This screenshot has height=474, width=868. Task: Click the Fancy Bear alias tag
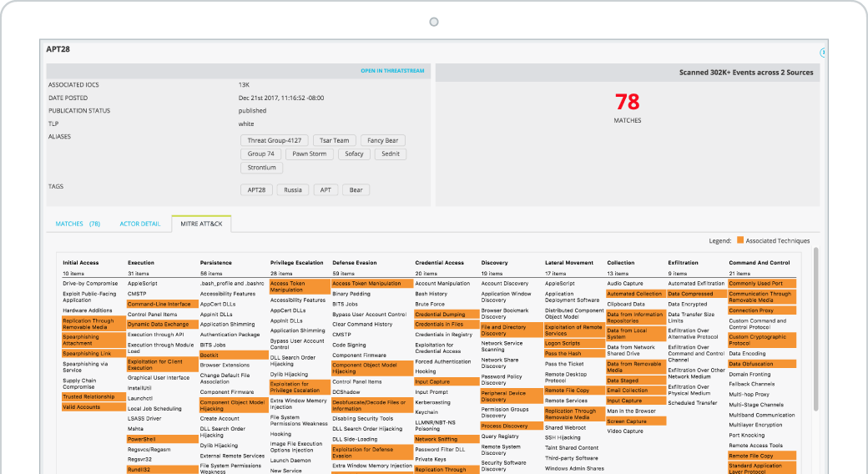click(x=382, y=141)
